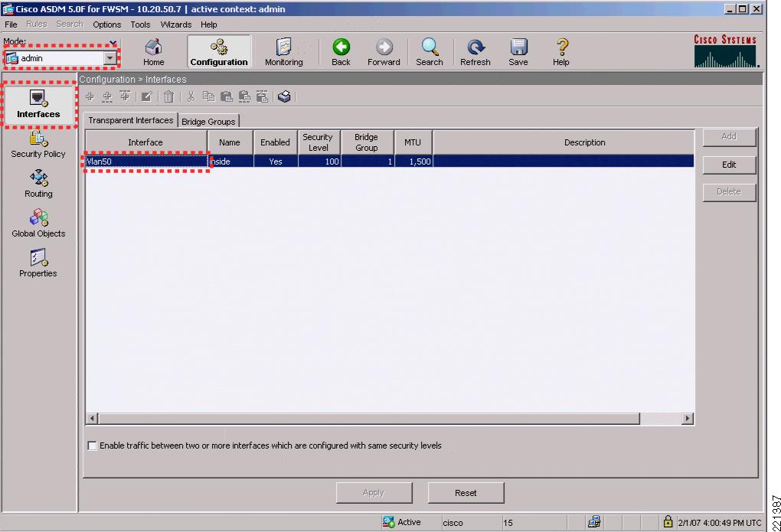Screen dimensions: 781x532
Task: Click the Copy toolbar icon
Action: 209,96
